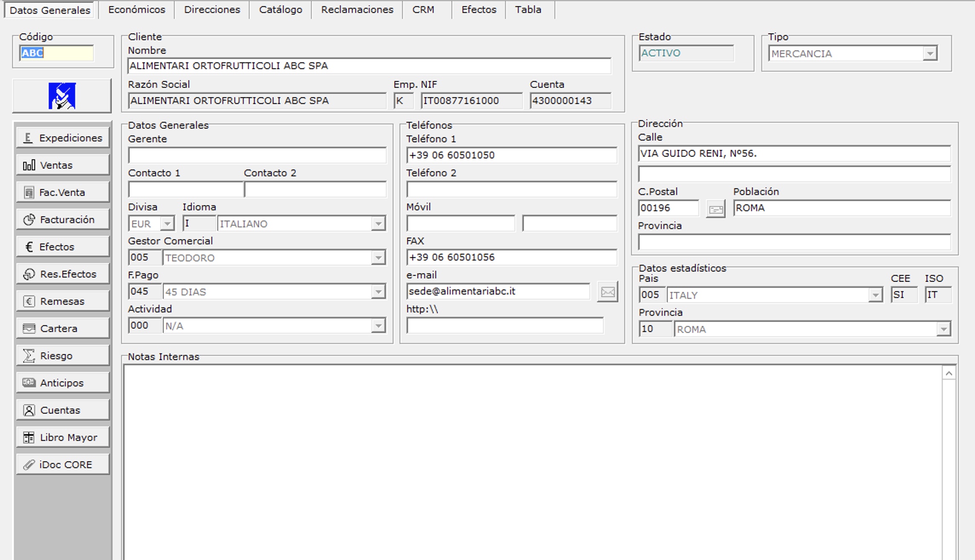
Task: Open the Idioma ITALIANO dropdown
Action: coord(378,224)
